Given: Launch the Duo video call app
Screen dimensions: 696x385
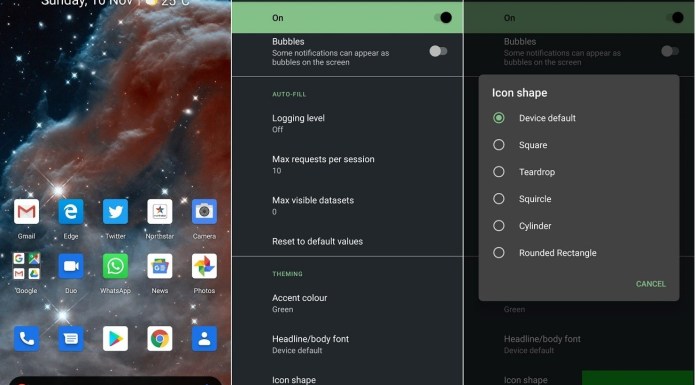Looking at the screenshot, I should click(x=71, y=266).
